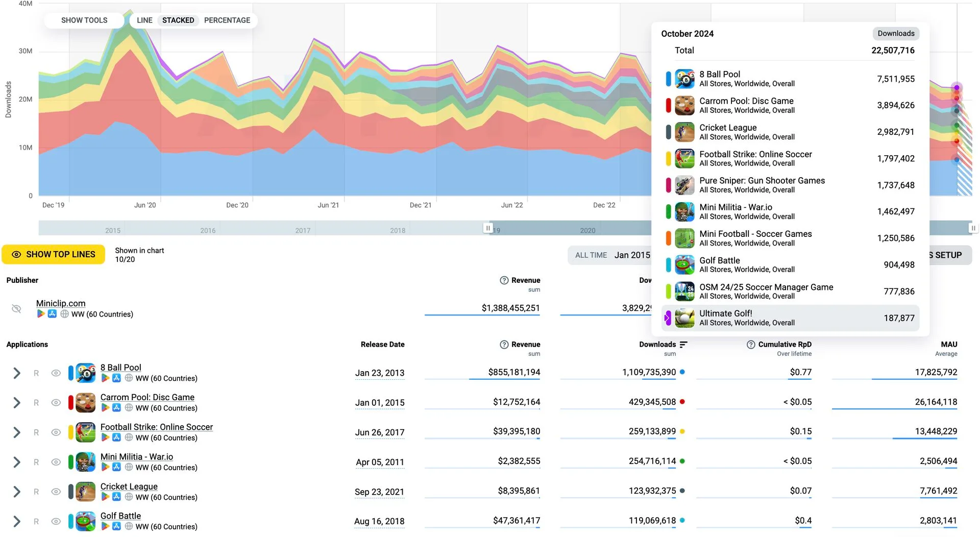Click the R icon on Carrom Pool row
The width and height of the screenshot is (980, 537).
click(36, 403)
